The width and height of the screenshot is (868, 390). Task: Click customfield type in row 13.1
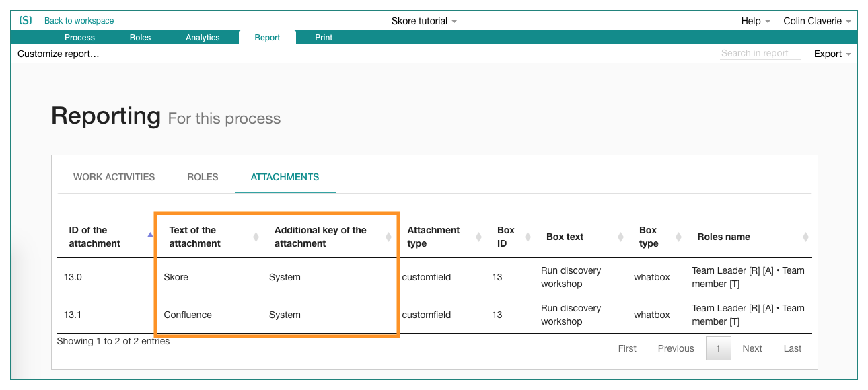[x=427, y=315]
